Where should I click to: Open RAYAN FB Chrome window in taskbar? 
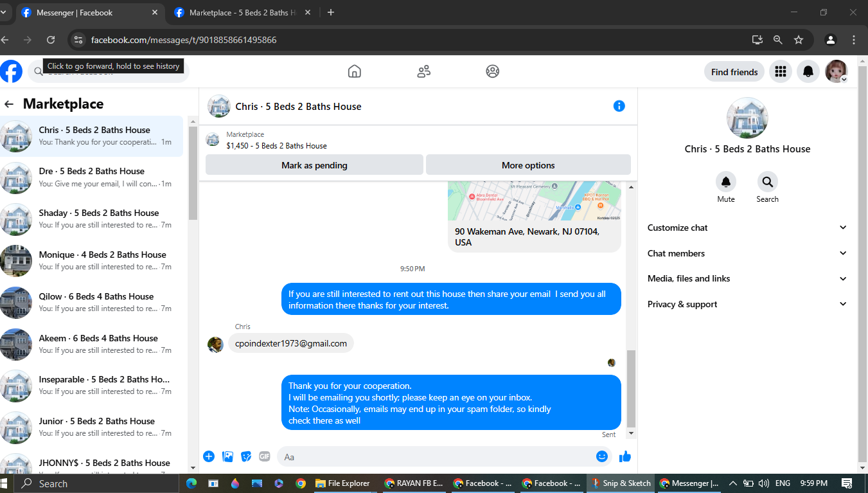click(414, 483)
